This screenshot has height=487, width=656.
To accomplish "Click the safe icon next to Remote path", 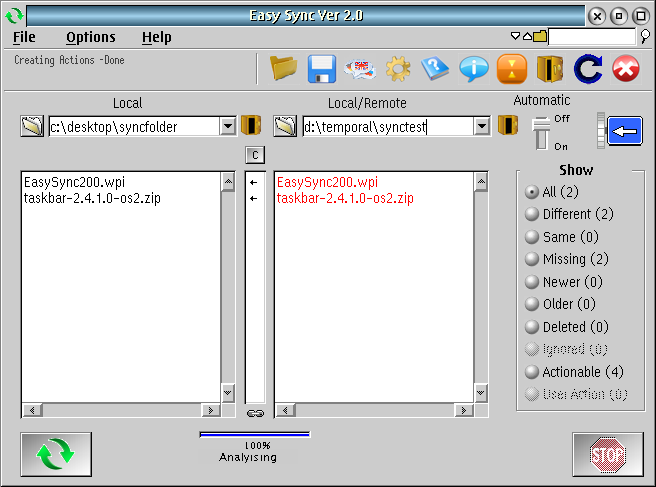I will pos(508,126).
